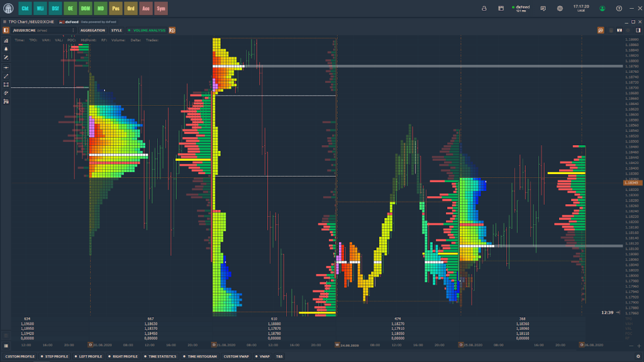This screenshot has width=644, height=362.
Task: Click the Custom Profile button
Action: pyautogui.click(x=19, y=356)
